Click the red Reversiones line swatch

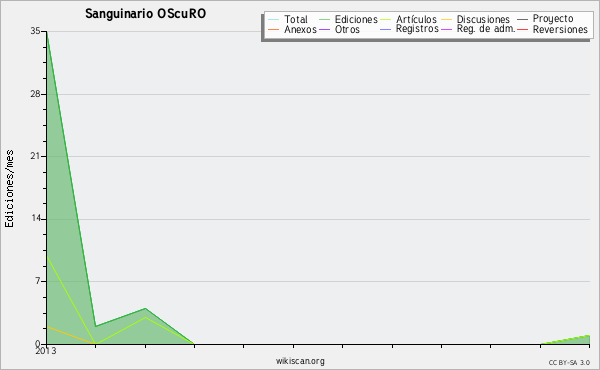pyautogui.click(x=522, y=29)
